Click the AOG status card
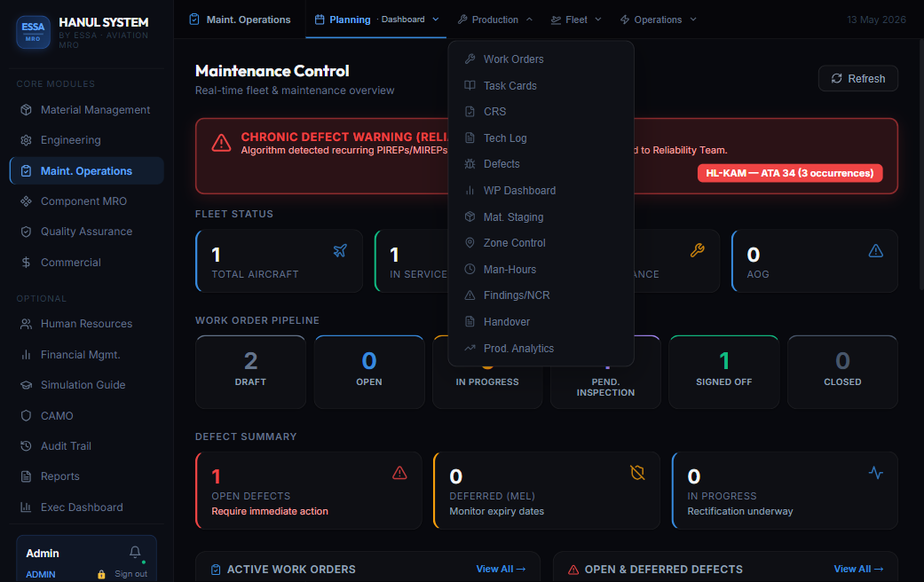Screen dimensions: 924x582 (x=815, y=261)
